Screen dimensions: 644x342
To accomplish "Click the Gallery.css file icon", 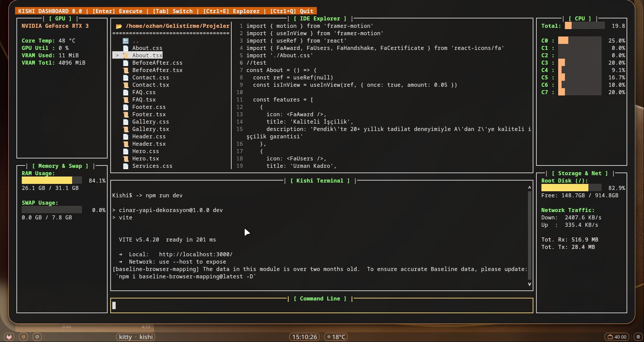I will 126,122.
